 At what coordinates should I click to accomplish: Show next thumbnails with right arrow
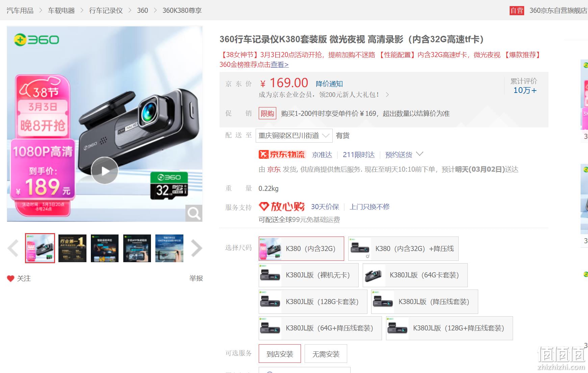click(196, 248)
